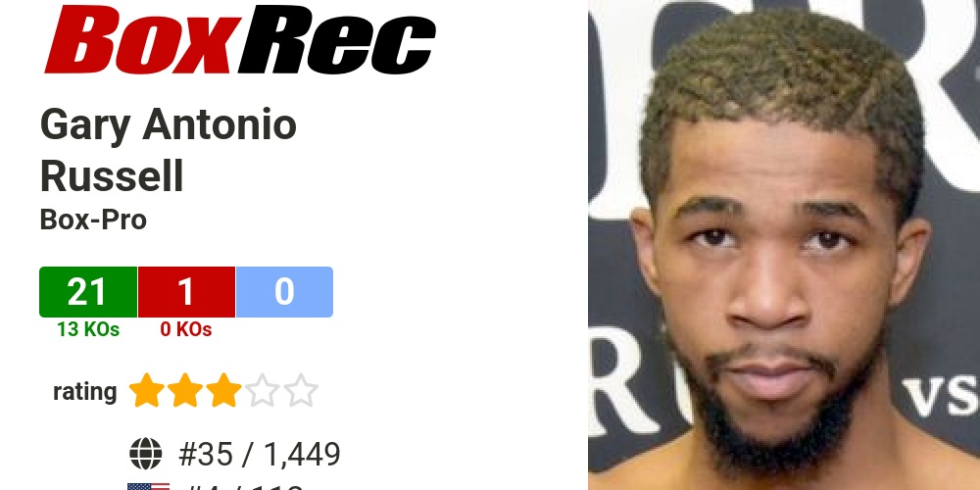The width and height of the screenshot is (980, 490).
Task: Click the fourth empty rating star
Action: pyautogui.click(x=263, y=391)
